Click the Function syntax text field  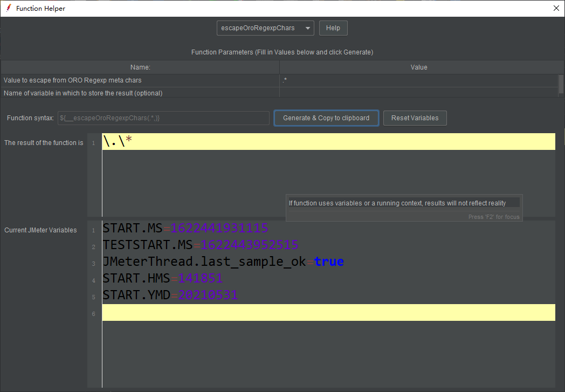pos(163,118)
